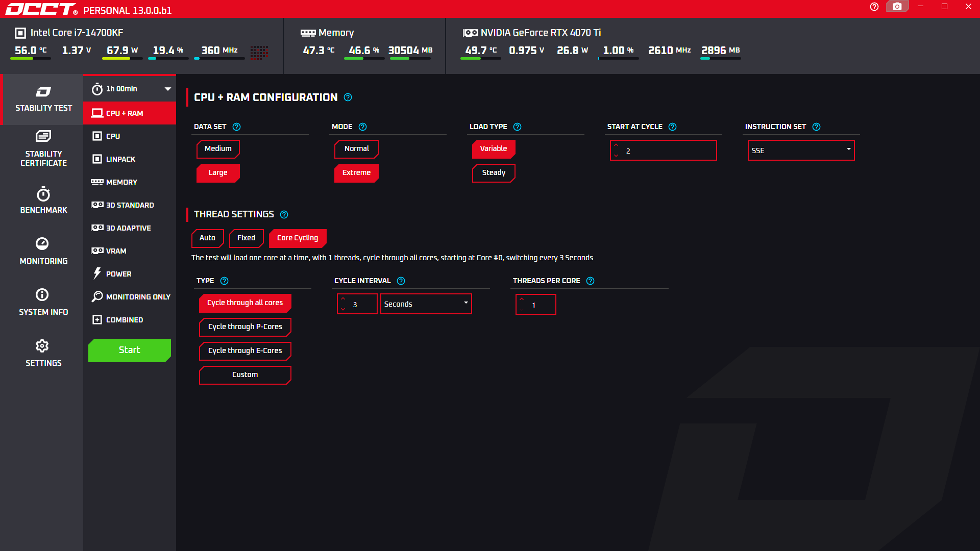This screenshot has width=980, height=551.
Task: Take a screenshot with the camera icon
Action: click(897, 7)
